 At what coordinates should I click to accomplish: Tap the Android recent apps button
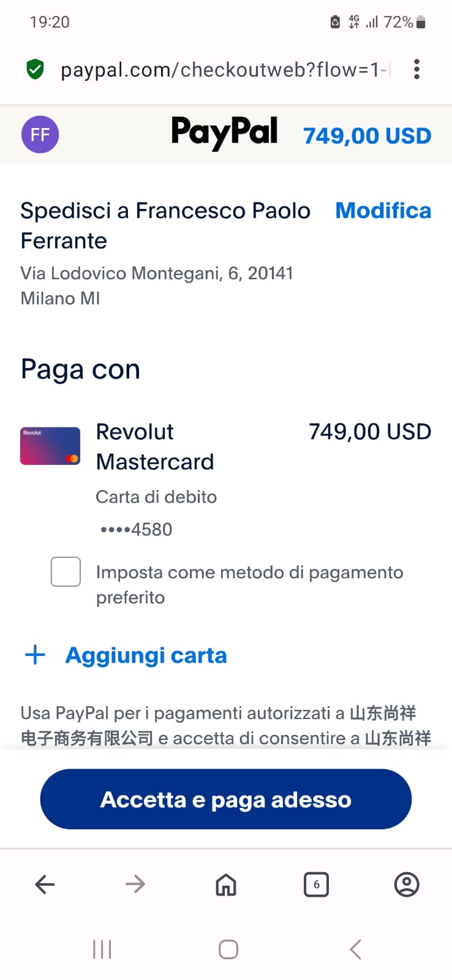click(x=102, y=949)
